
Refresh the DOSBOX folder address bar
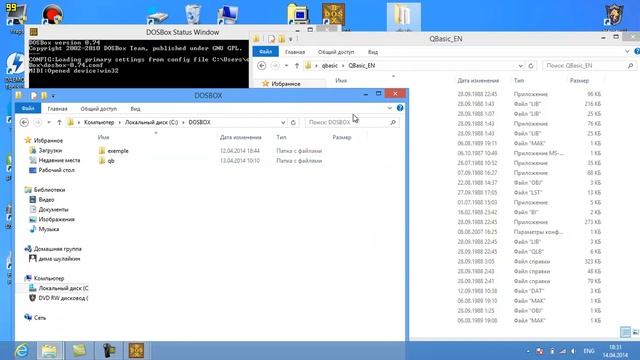coord(293,122)
